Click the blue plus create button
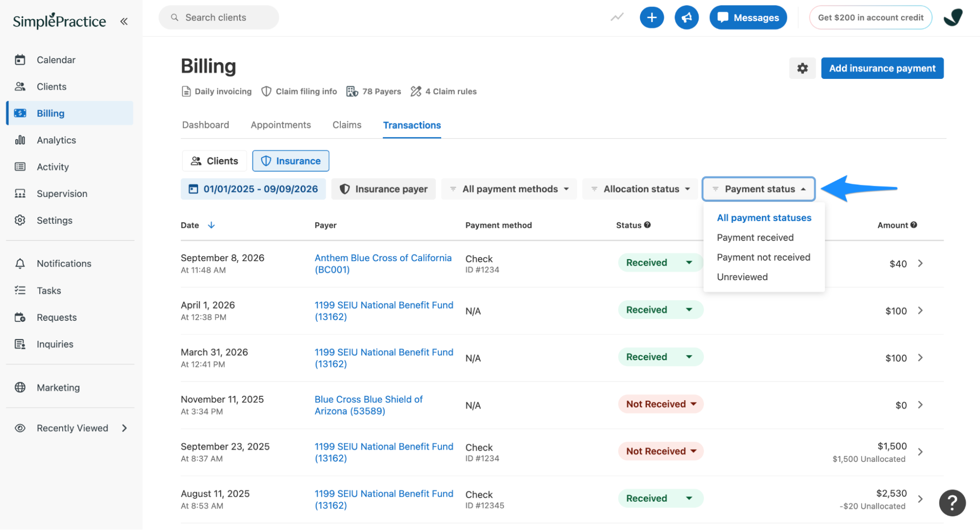Screen dimensions: 980x530 (652, 18)
